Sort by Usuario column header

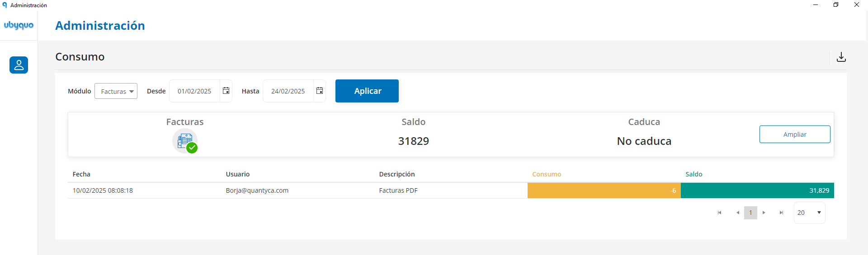pos(238,174)
